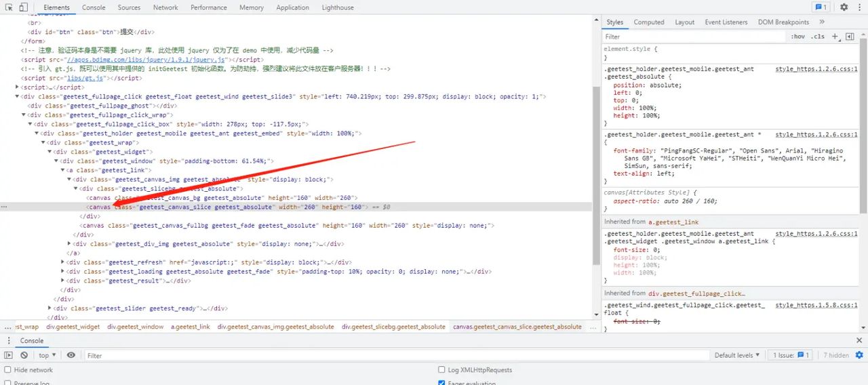Image resolution: width=868 pixels, height=385 pixels.
Task: Switch to the Network tab
Action: [165, 7]
